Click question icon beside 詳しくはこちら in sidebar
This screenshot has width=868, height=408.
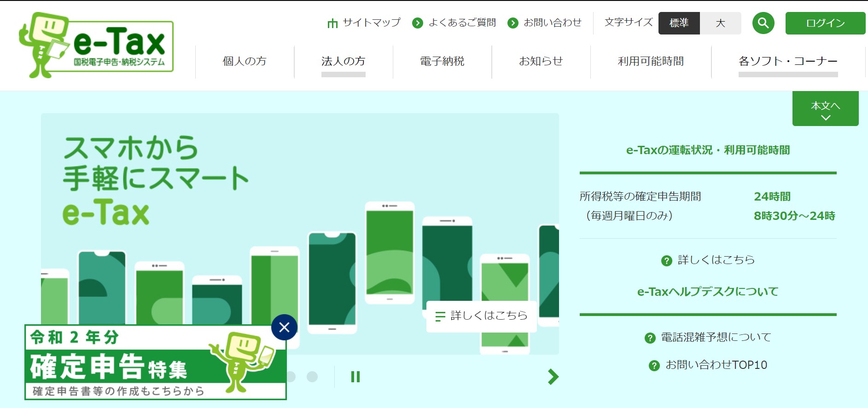coord(666,261)
